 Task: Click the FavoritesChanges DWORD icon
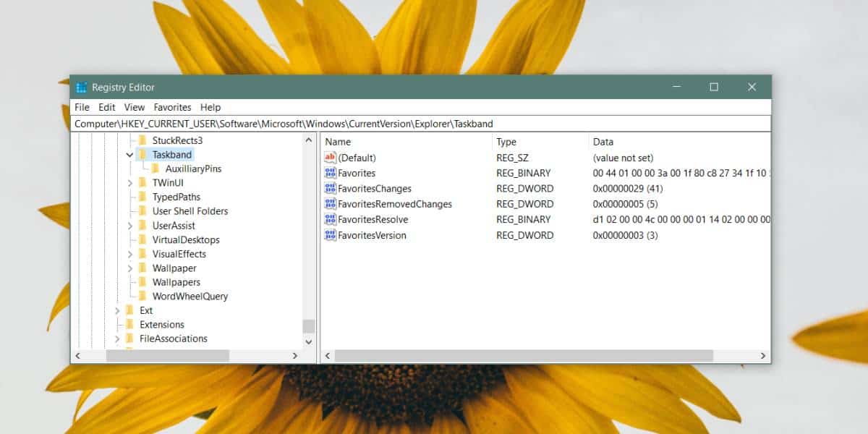point(331,188)
